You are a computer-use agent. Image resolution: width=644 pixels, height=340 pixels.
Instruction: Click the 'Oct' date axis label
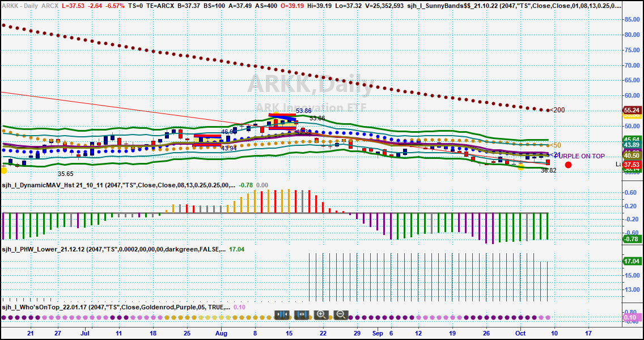click(520, 333)
